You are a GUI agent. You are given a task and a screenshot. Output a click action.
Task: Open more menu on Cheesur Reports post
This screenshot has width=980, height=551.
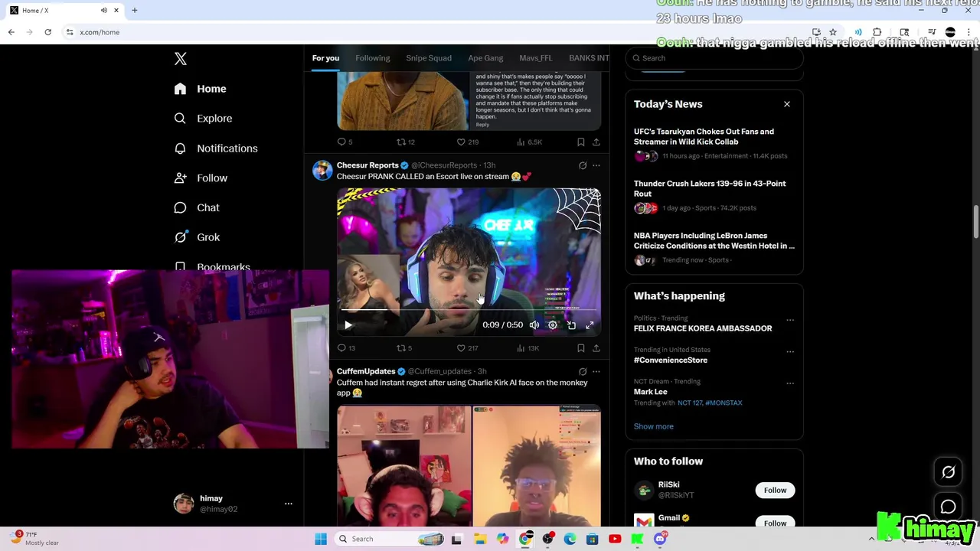click(x=596, y=165)
